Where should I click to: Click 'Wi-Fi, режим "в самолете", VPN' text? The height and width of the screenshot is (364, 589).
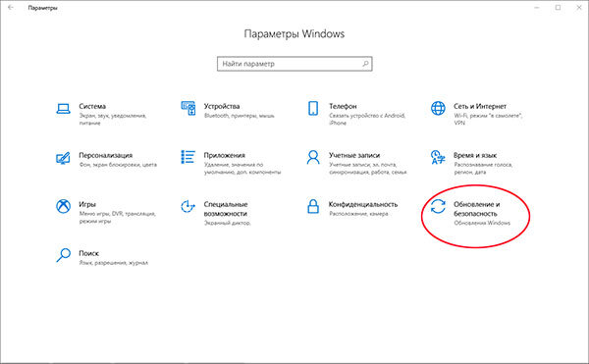pos(488,119)
